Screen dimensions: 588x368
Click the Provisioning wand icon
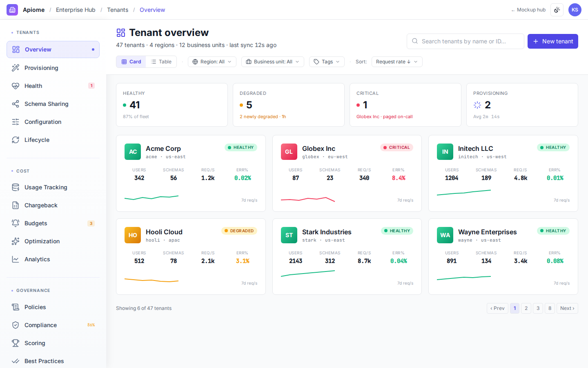[x=16, y=68]
